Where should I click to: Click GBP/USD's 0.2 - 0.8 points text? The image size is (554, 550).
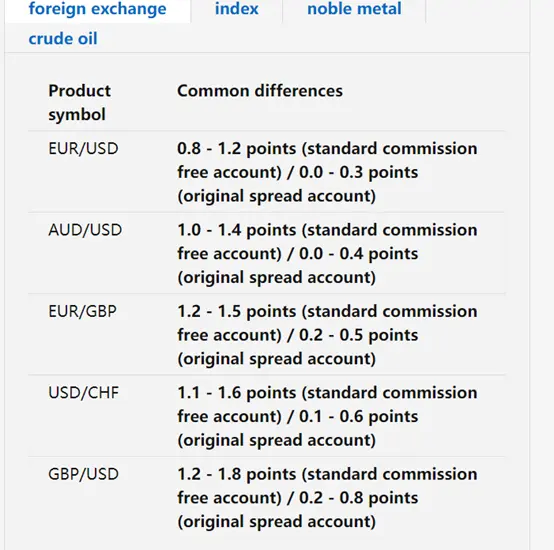pyautogui.click(x=358, y=498)
